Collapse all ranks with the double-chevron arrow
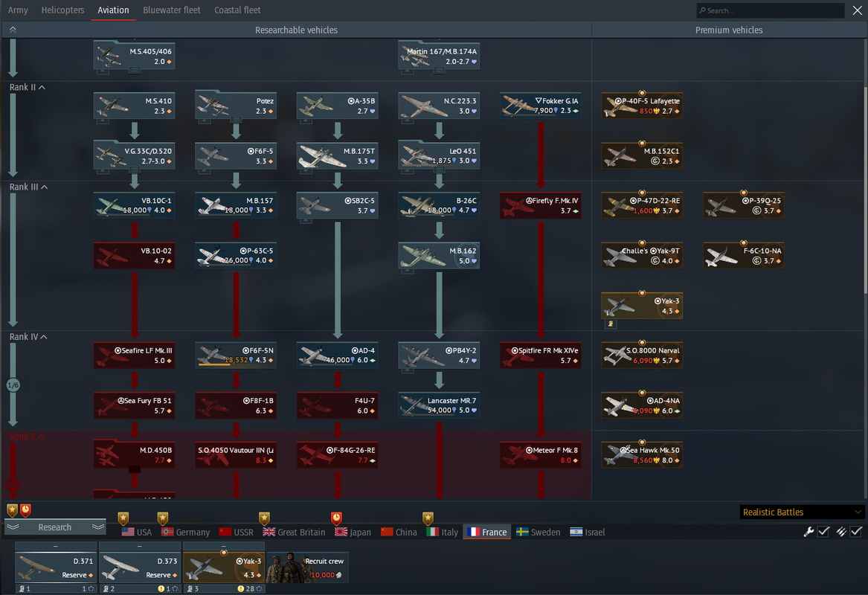The width and height of the screenshot is (868, 595). (x=13, y=30)
